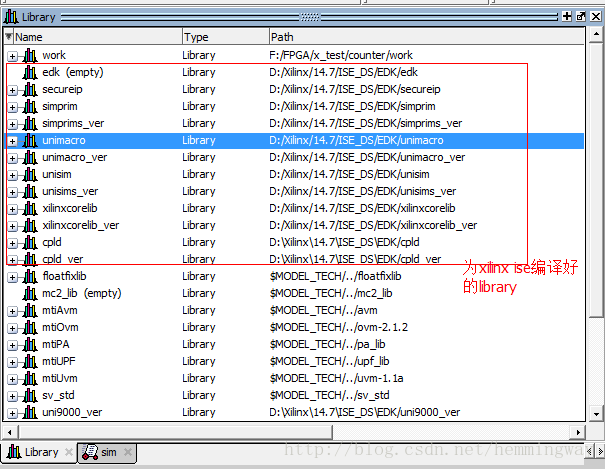Click the horizontal scrollbar left arrow
The image size is (605, 469).
[10, 432]
